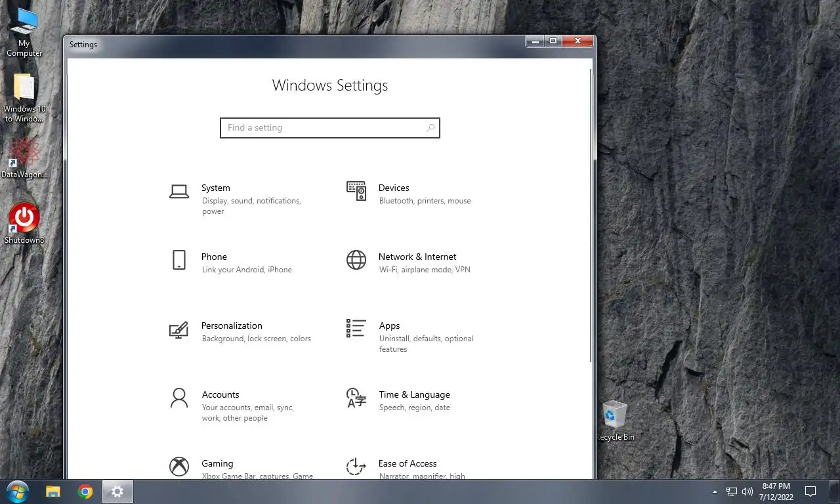Select the Phone settings icon
Screen dimensions: 840x504
point(179,260)
